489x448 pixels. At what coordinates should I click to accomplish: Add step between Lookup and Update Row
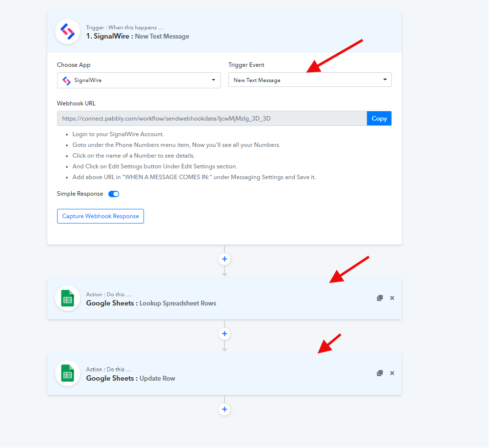point(224,334)
